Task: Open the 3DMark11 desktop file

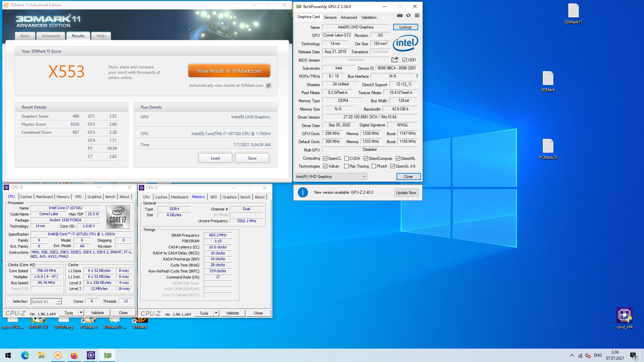Action: tap(573, 14)
